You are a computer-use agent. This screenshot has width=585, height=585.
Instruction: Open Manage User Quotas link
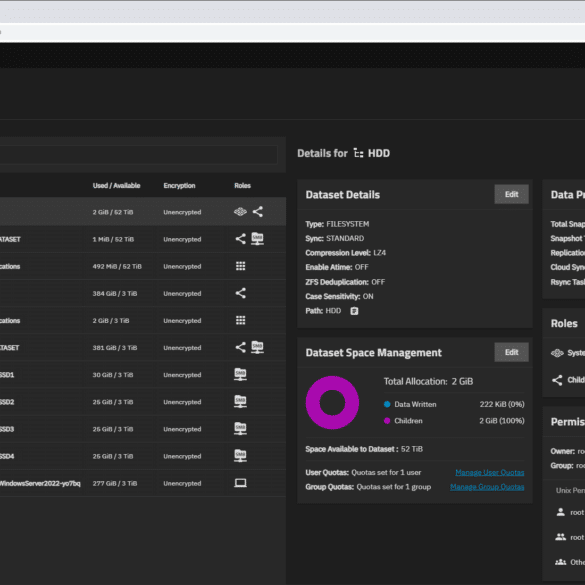489,473
